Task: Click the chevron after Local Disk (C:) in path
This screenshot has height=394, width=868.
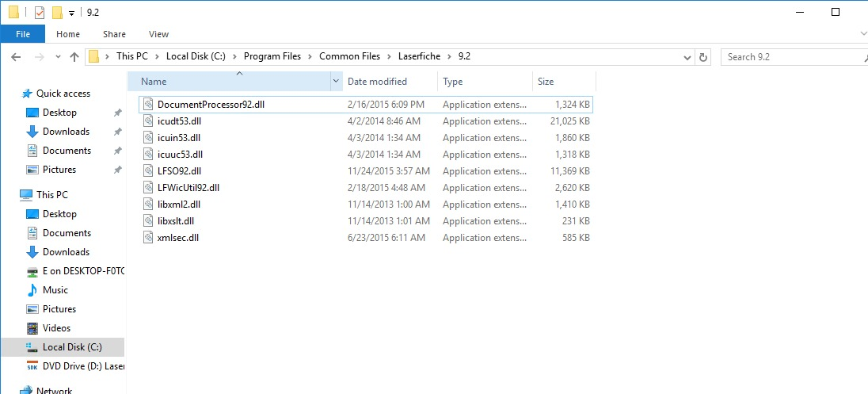Action: tap(234, 56)
